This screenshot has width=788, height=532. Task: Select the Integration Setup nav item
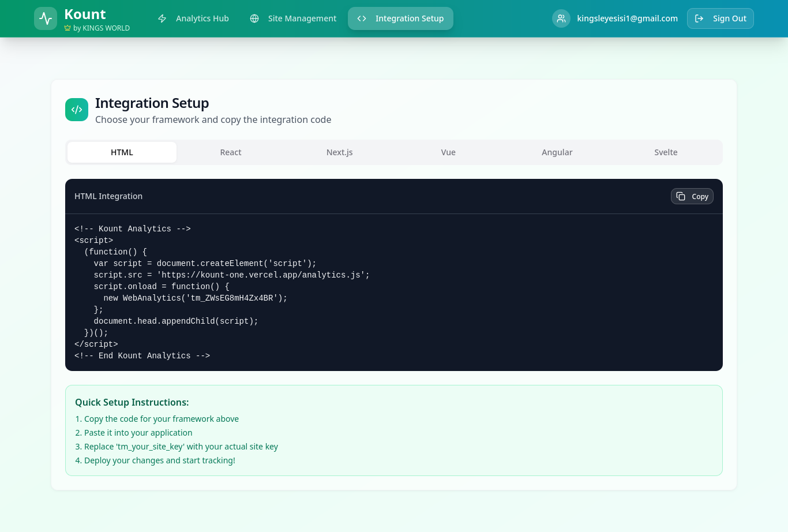tap(400, 18)
